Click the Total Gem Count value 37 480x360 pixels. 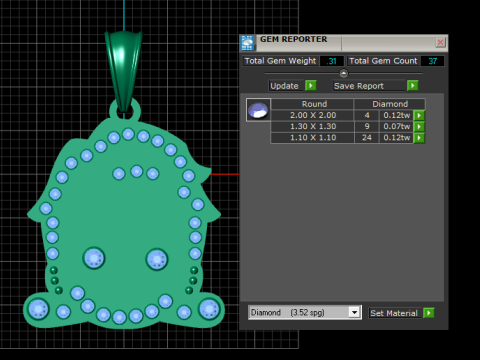point(432,61)
